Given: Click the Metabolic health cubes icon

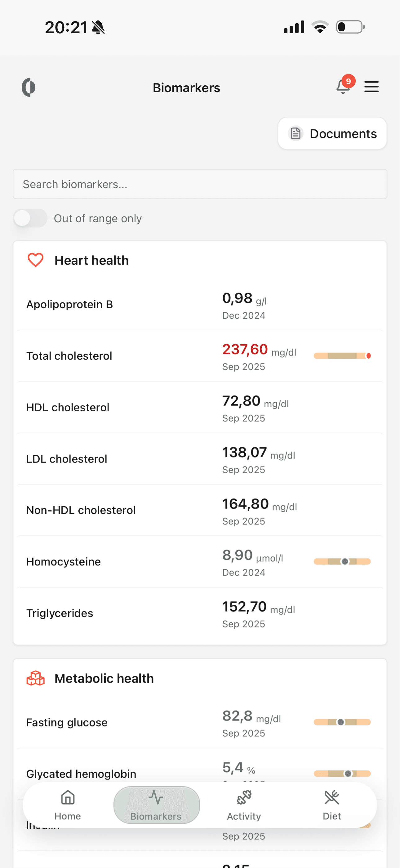Looking at the screenshot, I should point(35,678).
